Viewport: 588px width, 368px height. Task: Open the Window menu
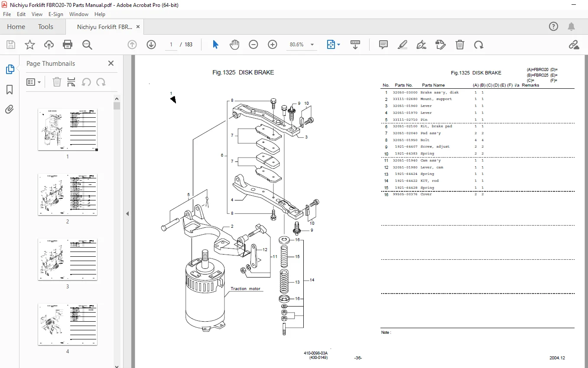click(79, 14)
